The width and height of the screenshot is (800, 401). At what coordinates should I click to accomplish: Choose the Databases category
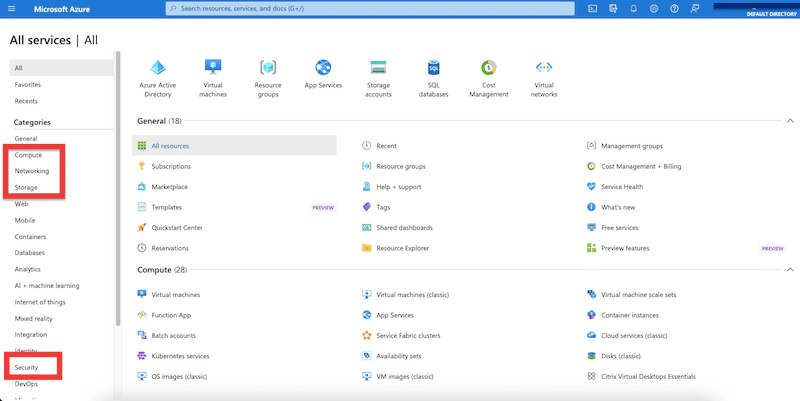(30, 253)
